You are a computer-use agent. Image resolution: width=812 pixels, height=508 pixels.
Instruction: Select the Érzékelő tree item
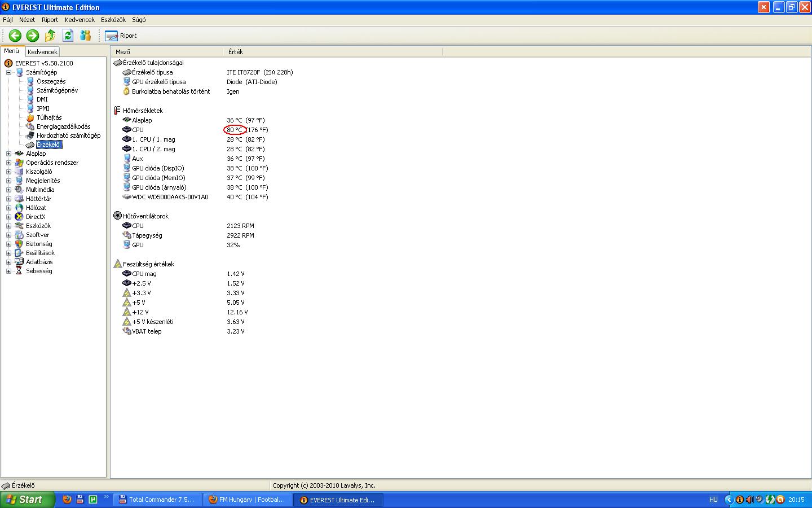pos(48,144)
